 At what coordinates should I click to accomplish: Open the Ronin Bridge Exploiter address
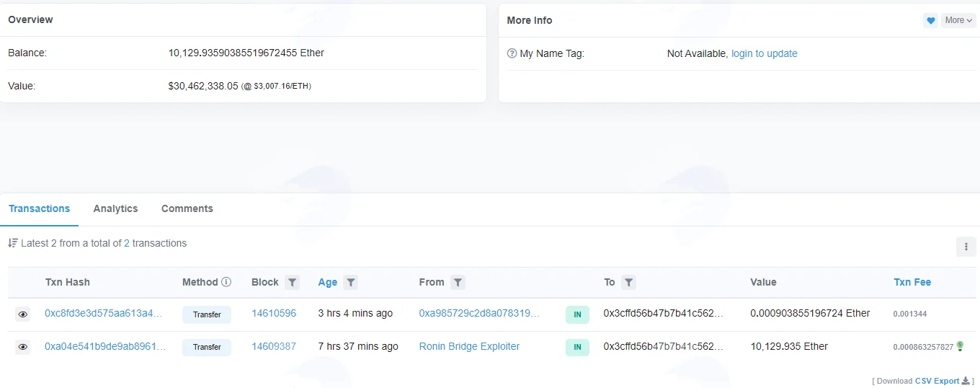[469, 346]
